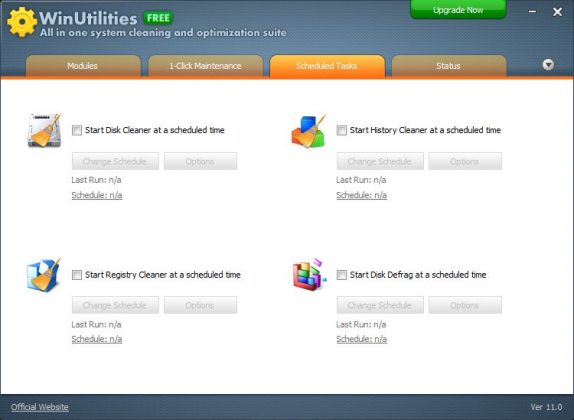574x420 pixels.
Task: Close the WinUtilities window
Action: click(x=557, y=12)
